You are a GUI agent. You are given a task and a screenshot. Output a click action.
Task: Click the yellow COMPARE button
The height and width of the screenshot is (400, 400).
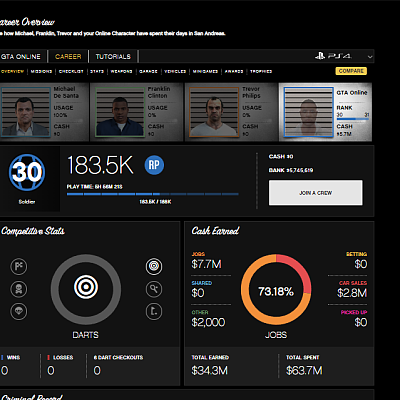coord(351,71)
